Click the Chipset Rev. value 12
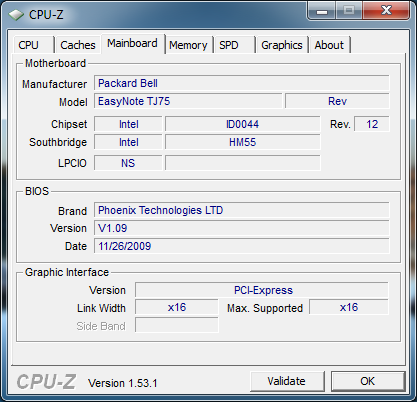Screen dimensions: 417x402 tap(372, 124)
